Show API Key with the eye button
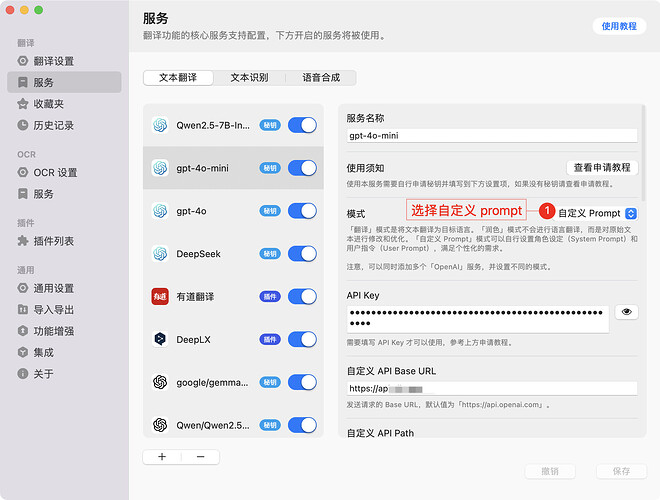 point(626,312)
